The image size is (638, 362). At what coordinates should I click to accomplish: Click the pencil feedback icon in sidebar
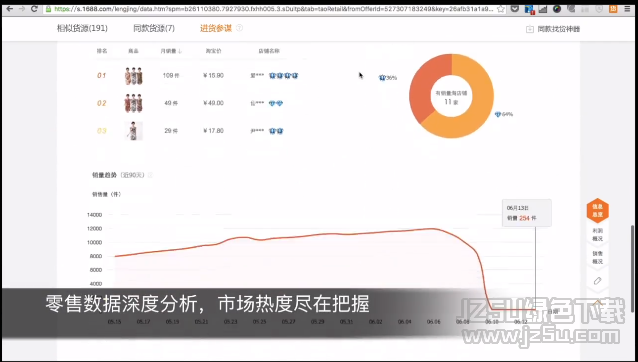(597, 281)
